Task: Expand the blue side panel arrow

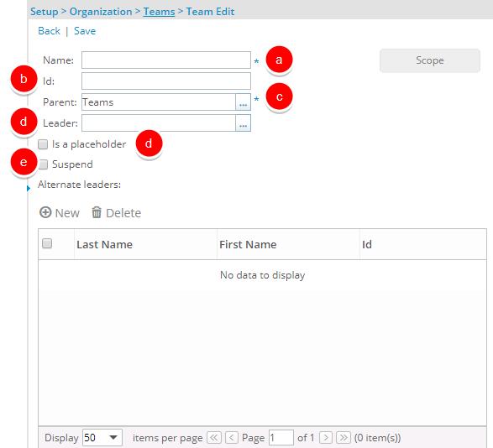Action: tap(29, 189)
